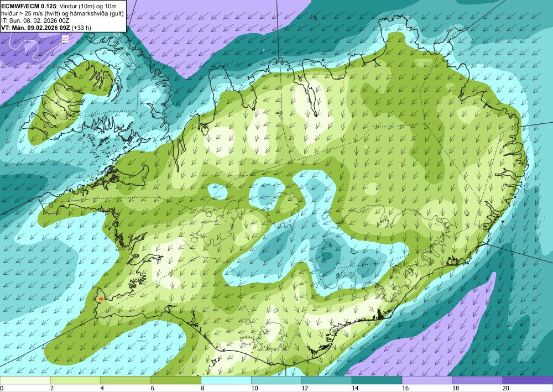This screenshot has width=553, height=392.
Task: Click the light cyan 8–10 legend swatch
Action: (226, 380)
